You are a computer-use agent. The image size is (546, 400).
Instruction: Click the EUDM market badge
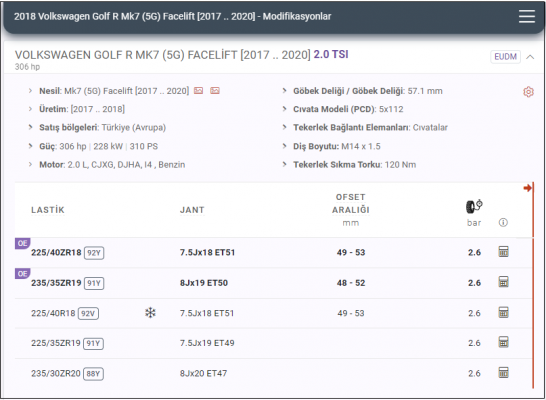(x=506, y=57)
